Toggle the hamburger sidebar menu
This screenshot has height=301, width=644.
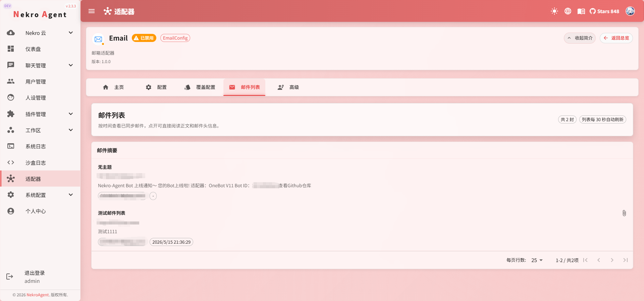pos(92,11)
